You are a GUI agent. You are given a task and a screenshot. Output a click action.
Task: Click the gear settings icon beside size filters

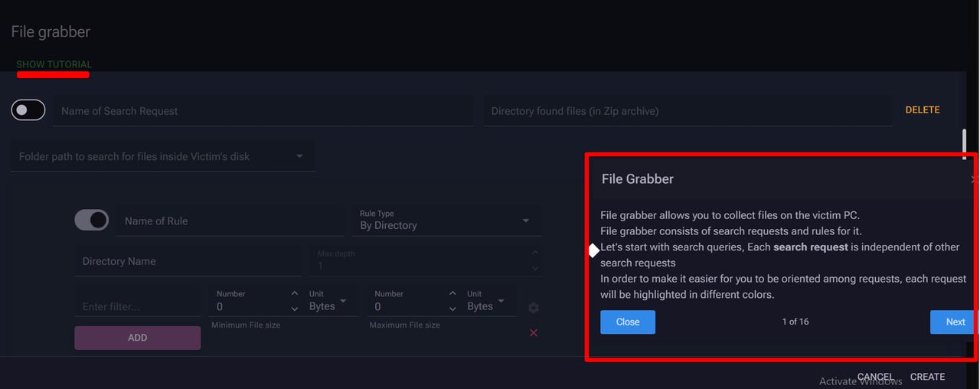click(534, 308)
